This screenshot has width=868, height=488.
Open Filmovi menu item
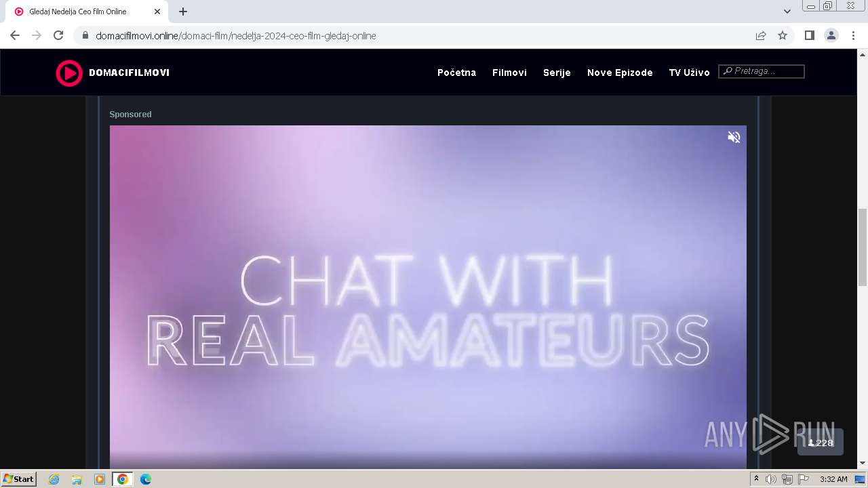[x=509, y=73]
